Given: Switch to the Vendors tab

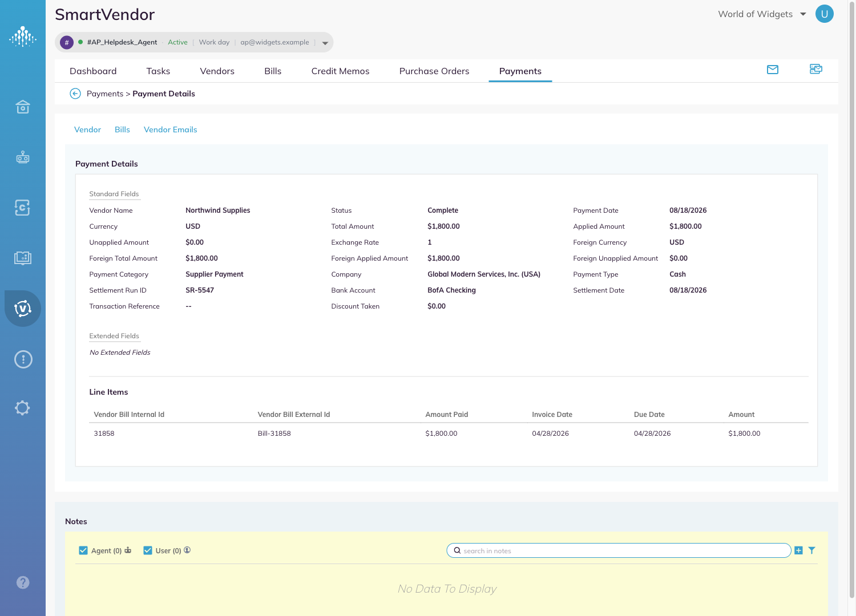Looking at the screenshot, I should click(x=217, y=71).
